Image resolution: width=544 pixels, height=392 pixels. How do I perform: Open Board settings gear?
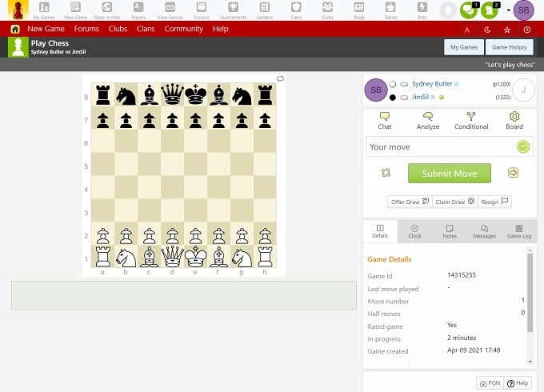coord(514,120)
